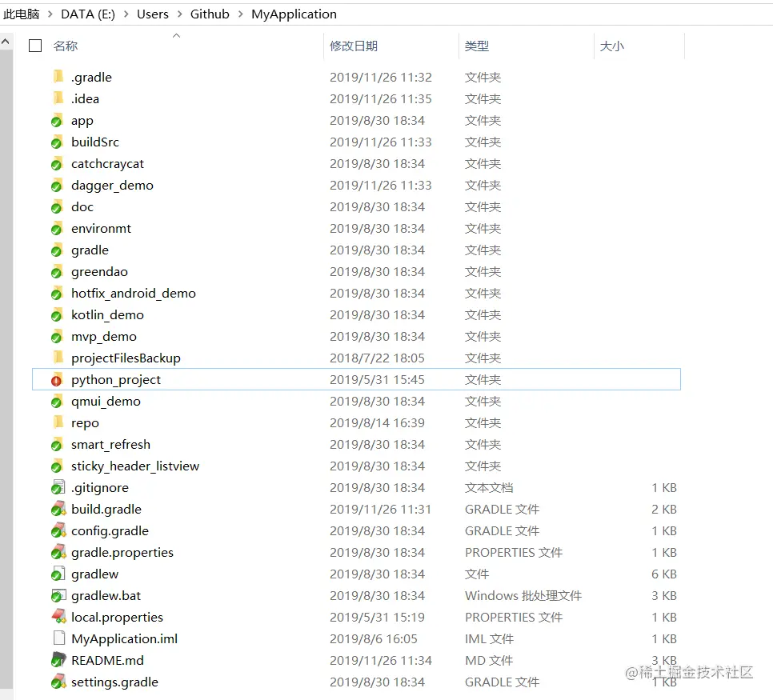The width and height of the screenshot is (773, 700).
Task: Click the sort arrow above 名称 column
Action: click(177, 35)
